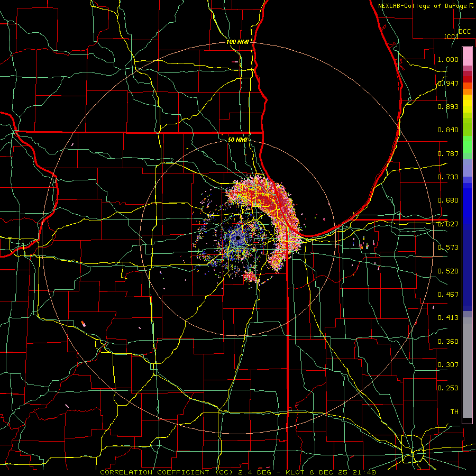This screenshot has height=476, width=476.
Task: Select the 0.253 scale value
Action: [448, 388]
